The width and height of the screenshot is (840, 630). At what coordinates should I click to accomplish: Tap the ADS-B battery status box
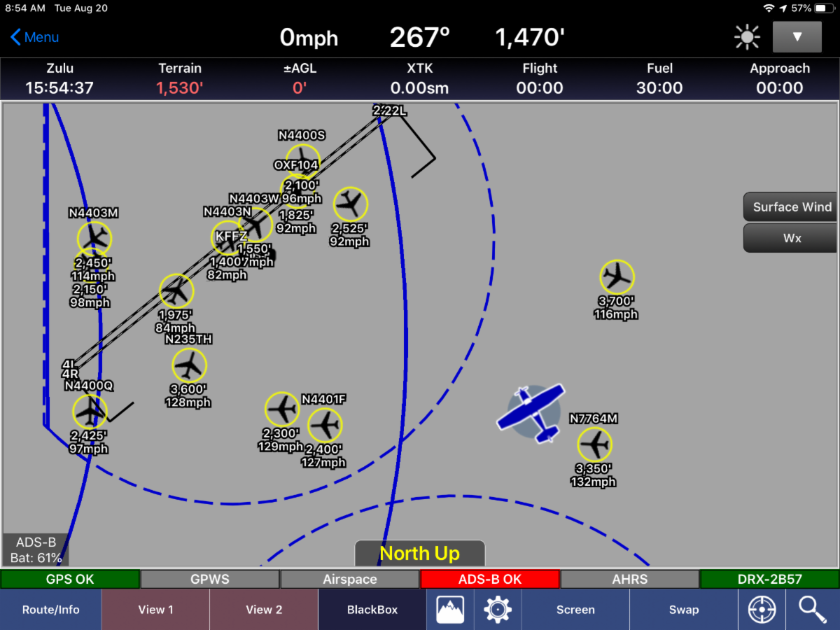[36, 550]
